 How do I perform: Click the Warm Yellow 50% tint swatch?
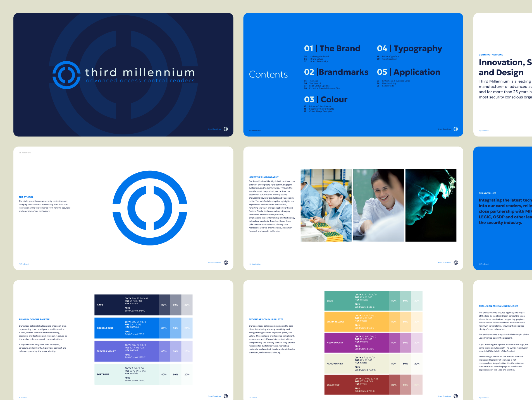coord(406,322)
